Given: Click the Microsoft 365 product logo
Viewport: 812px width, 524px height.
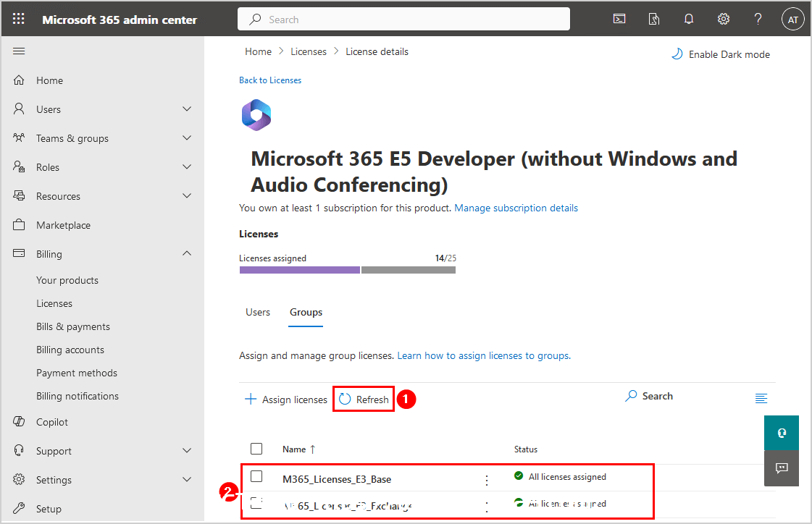Looking at the screenshot, I should [x=256, y=115].
